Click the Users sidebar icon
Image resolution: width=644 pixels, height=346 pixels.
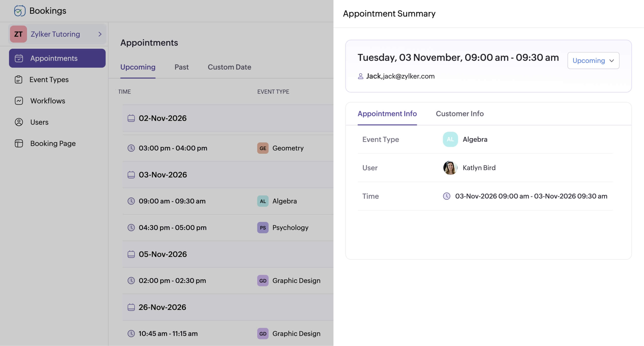tap(19, 122)
